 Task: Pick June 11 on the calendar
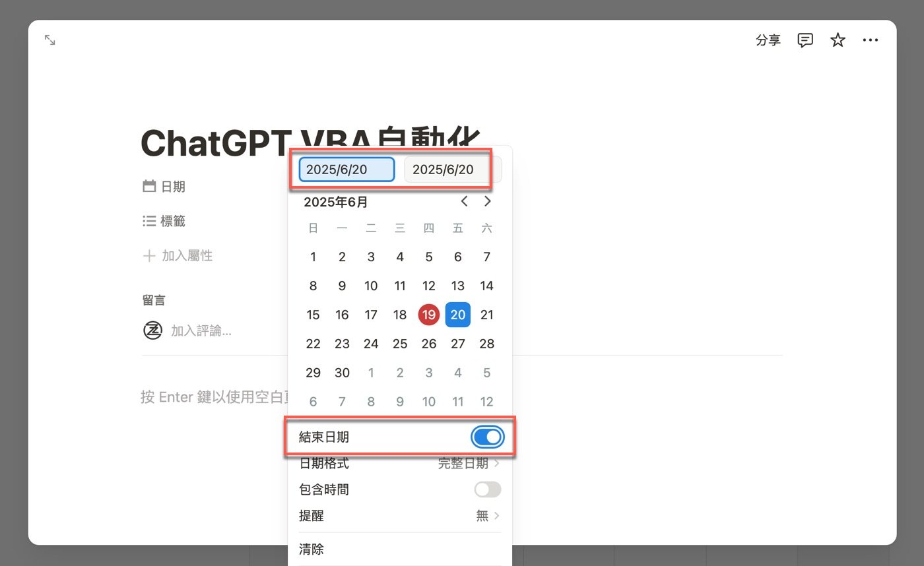coord(400,286)
